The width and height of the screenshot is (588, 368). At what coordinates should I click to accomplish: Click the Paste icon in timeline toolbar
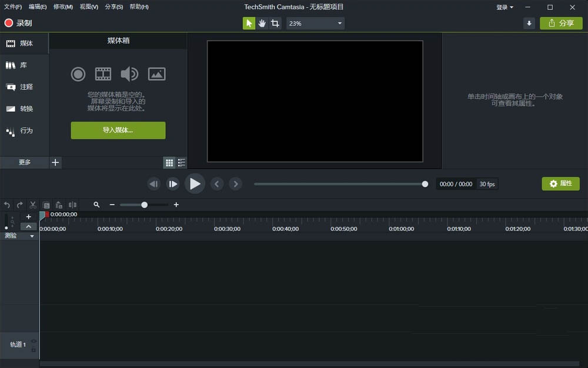[59, 205]
